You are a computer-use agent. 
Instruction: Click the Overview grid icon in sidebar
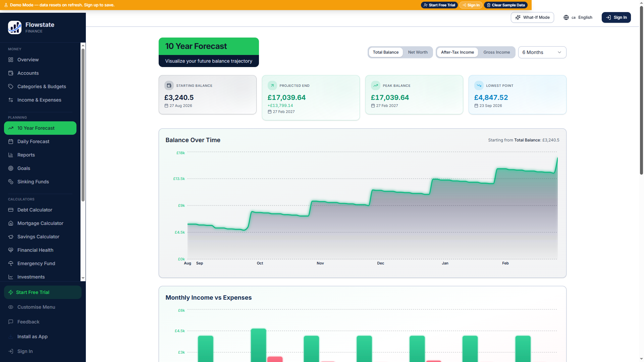[x=11, y=60]
